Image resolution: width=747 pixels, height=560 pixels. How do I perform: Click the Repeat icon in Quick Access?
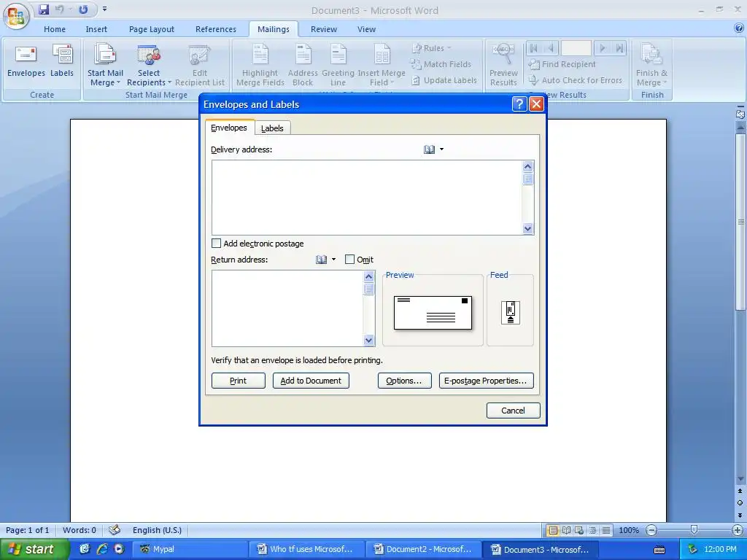[x=83, y=9]
